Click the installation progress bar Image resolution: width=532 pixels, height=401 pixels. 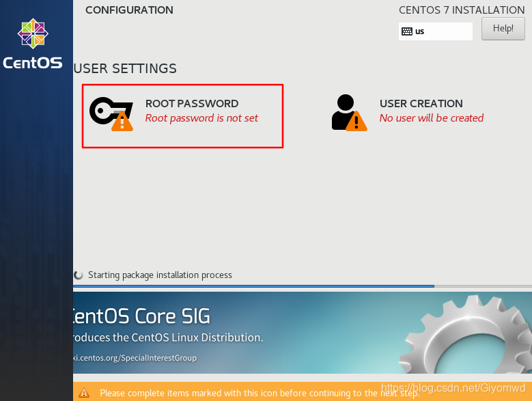coord(303,286)
